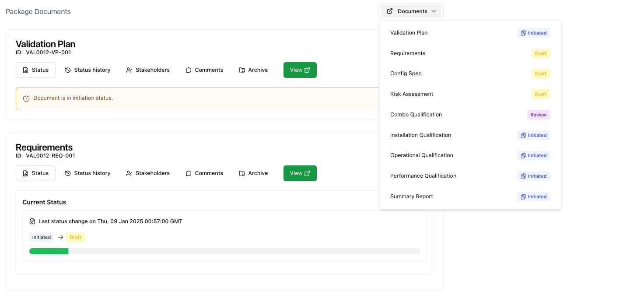Viewport: 644px width, 298px height.
Task: Click the green status progress bar
Action: (49, 251)
